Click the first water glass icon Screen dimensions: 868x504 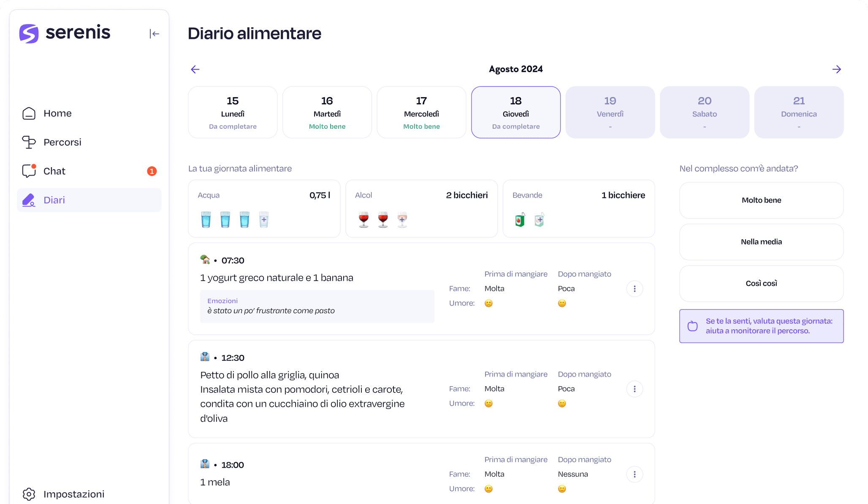(206, 219)
